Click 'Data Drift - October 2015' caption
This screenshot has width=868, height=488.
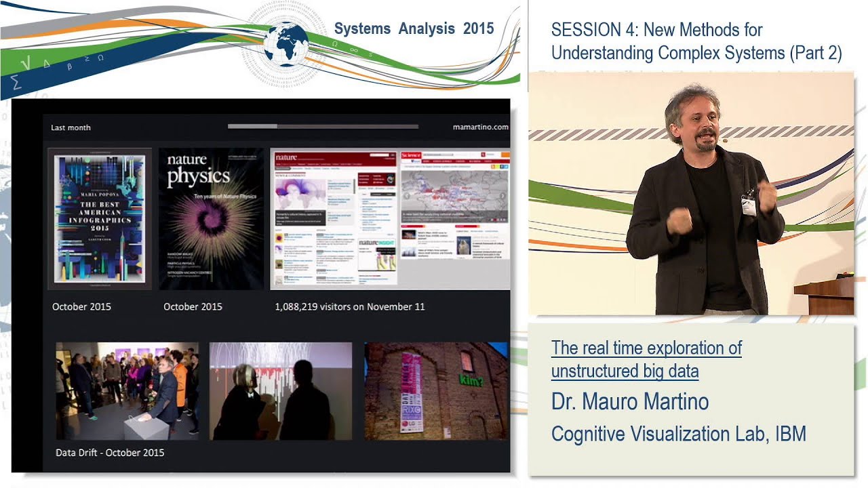110,452
